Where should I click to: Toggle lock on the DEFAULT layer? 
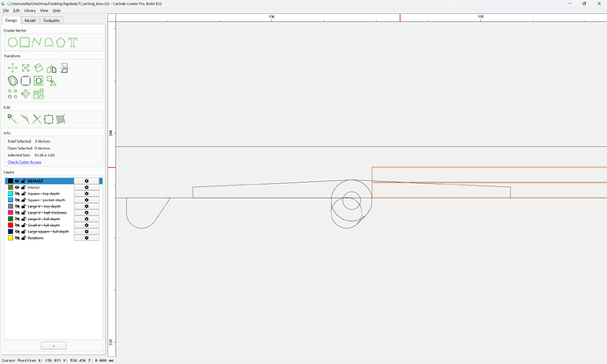(x=23, y=181)
